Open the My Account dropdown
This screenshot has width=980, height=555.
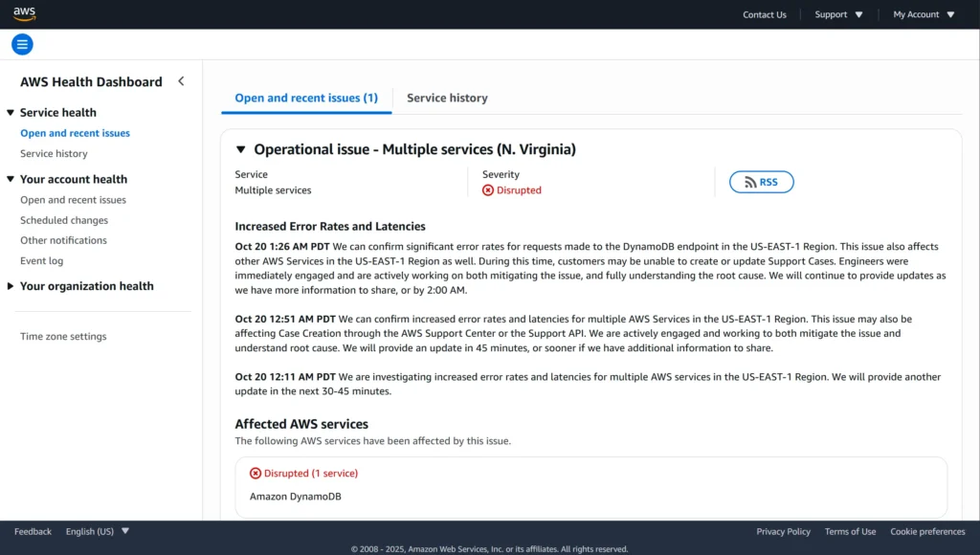point(924,14)
